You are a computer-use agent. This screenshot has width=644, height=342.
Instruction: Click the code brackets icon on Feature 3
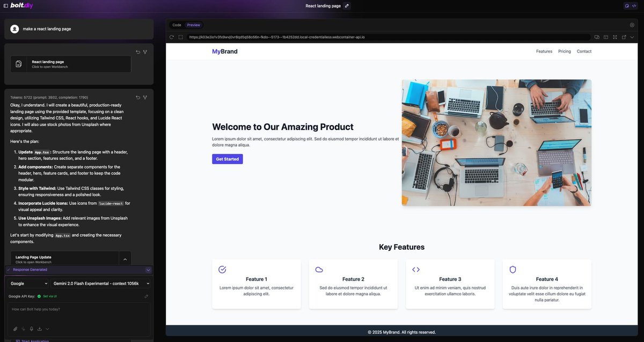[416, 270]
